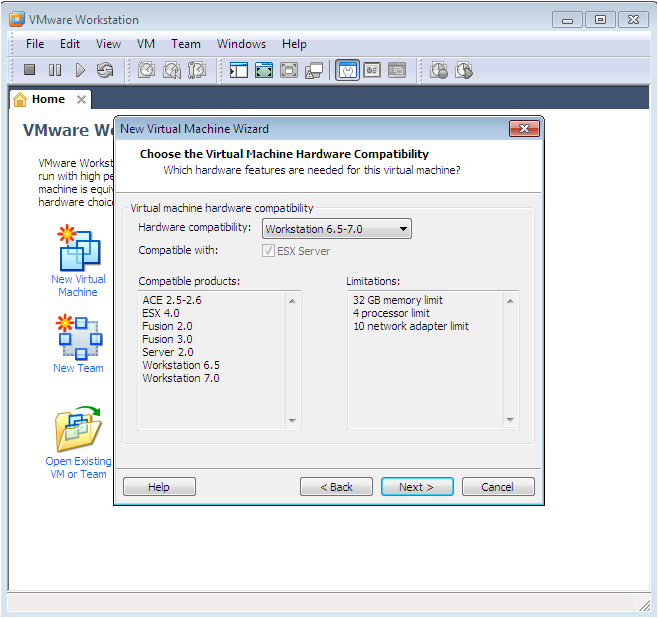The image size is (658, 618).
Task: Select Workstation 6.5 in compatible products
Action: 181,365
